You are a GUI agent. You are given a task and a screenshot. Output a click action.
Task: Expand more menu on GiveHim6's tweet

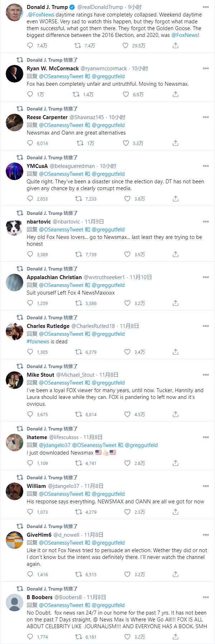tap(206, 535)
